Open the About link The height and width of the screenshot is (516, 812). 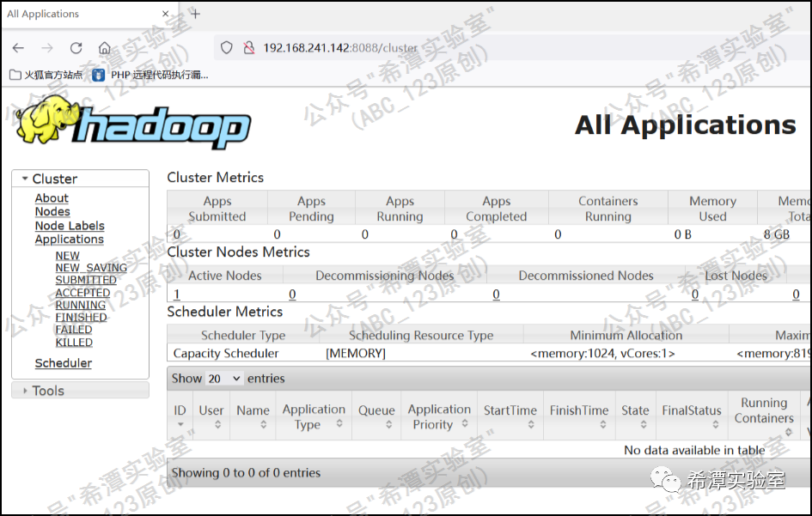click(52, 198)
